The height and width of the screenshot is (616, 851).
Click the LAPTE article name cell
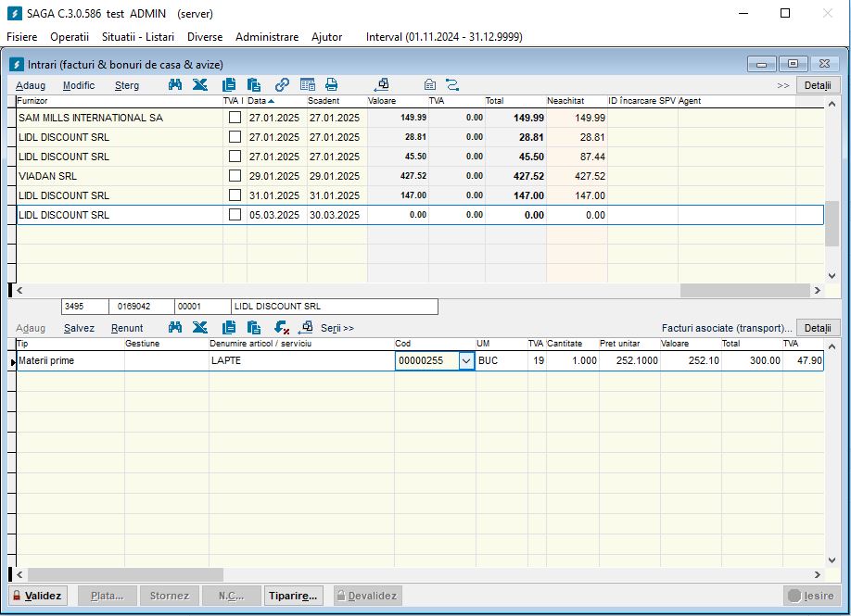(x=302, y=360)
